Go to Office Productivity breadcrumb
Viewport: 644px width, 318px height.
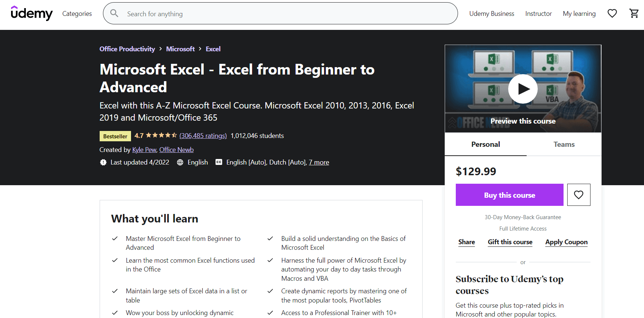click(x=127, y=49)
